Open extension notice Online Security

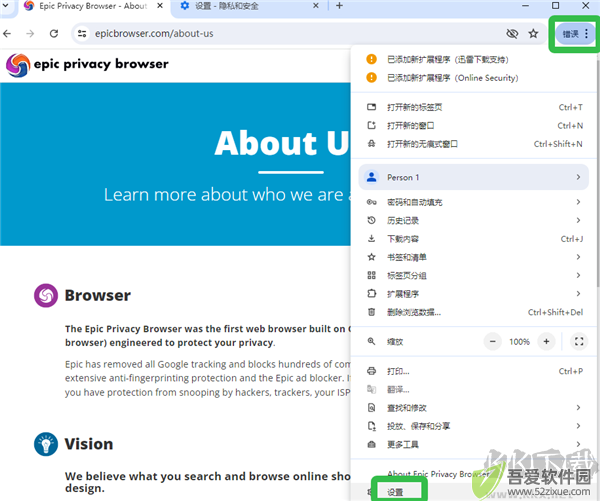click(x=473, y=78)
